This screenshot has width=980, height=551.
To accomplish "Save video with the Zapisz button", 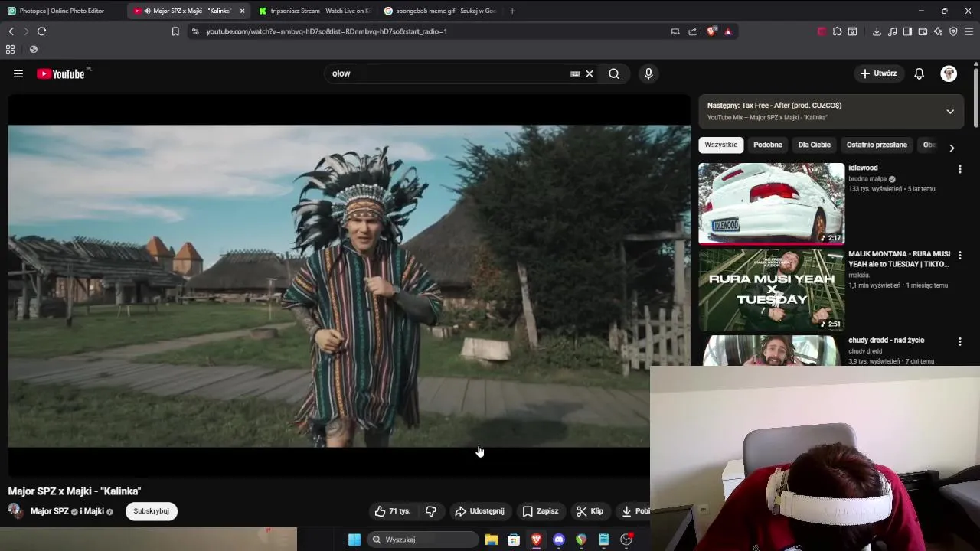I will [541, 511].
